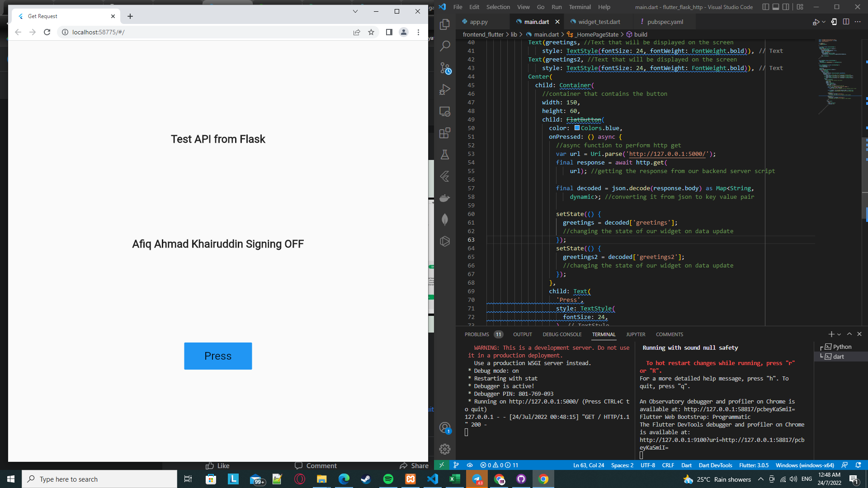Open the Testing flask view
Screen dimensions: 868x488
point(445,155)
